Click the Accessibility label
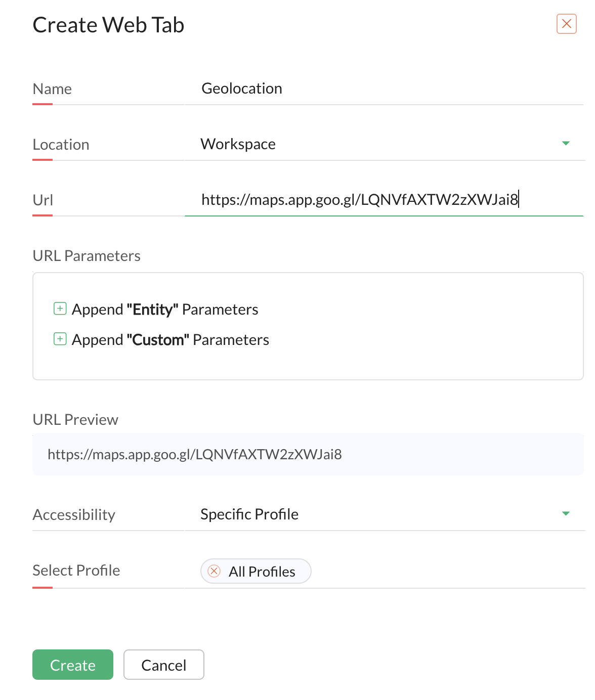 click(x=74, y=515)
